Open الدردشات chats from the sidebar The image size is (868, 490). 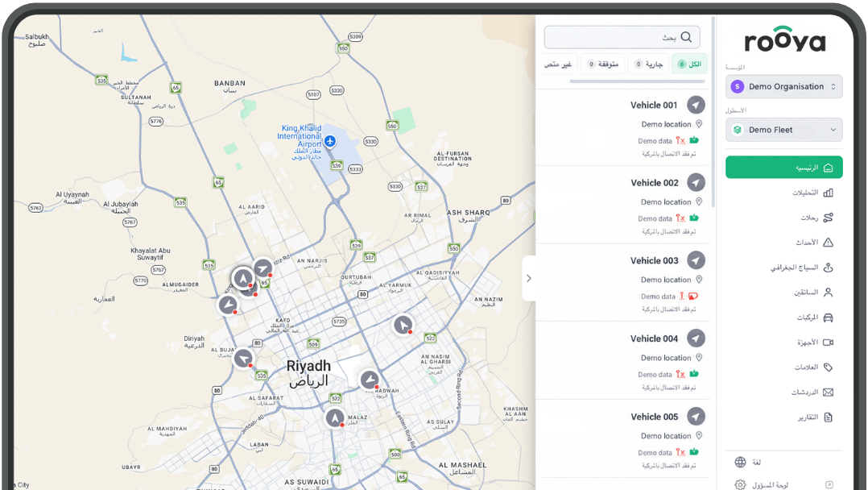(812, 392)
